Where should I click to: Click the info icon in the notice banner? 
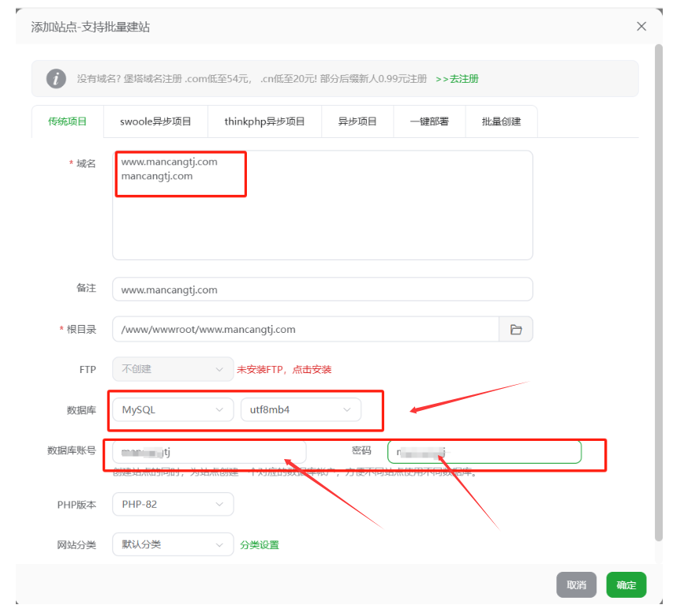(x=56, y=79)
